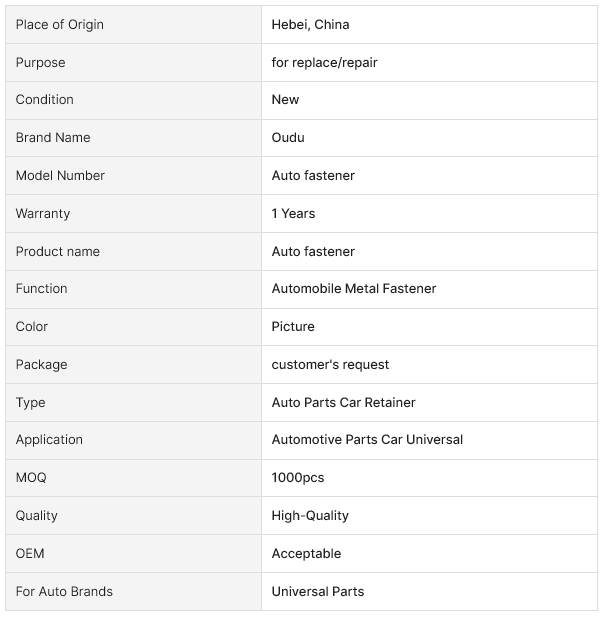Click the 'High-Quality' quality value
This screenshot has height=617, width=603.
coord(310,515)
